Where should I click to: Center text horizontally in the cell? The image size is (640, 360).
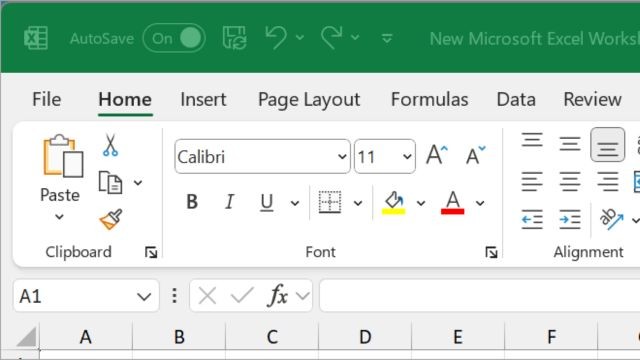570,182
